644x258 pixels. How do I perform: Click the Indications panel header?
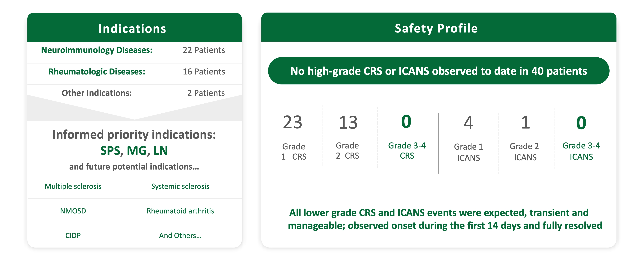click(x=132, y=29)
